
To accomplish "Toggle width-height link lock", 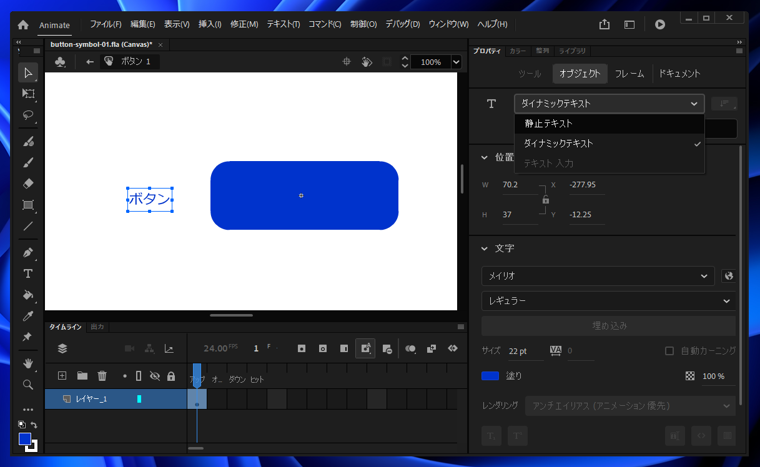I will point(545,199).
